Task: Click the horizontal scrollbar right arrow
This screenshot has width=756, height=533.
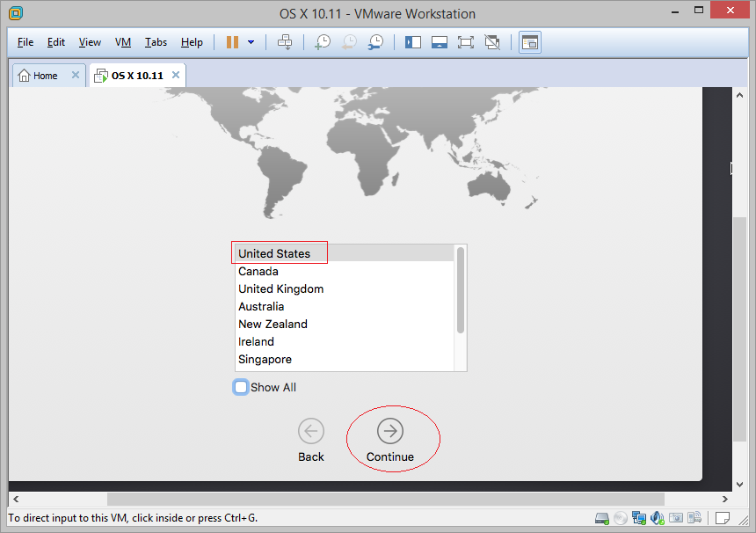Action: click(x=724, y=499)
